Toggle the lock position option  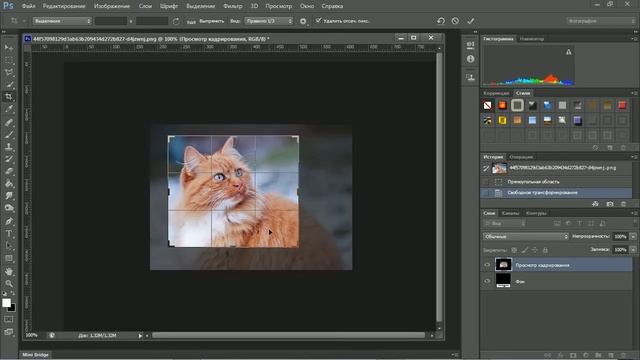535,250
